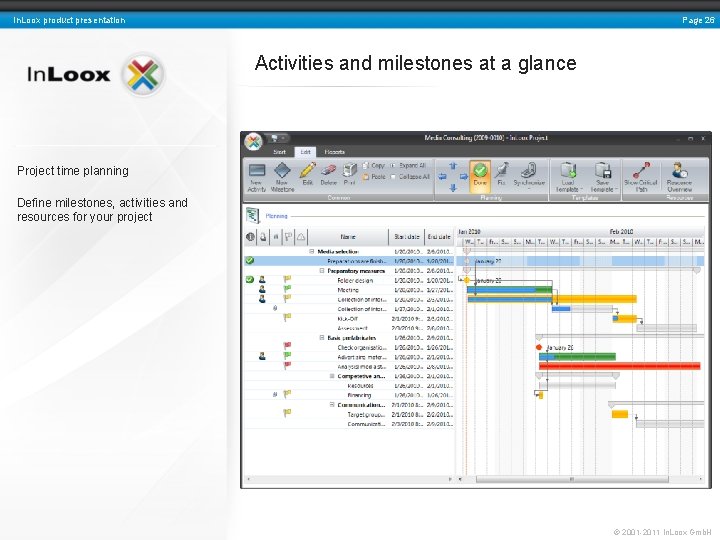The image size is (720, 540).
Task: Click the resource column header icon
Action: click(x=263, y=237)
